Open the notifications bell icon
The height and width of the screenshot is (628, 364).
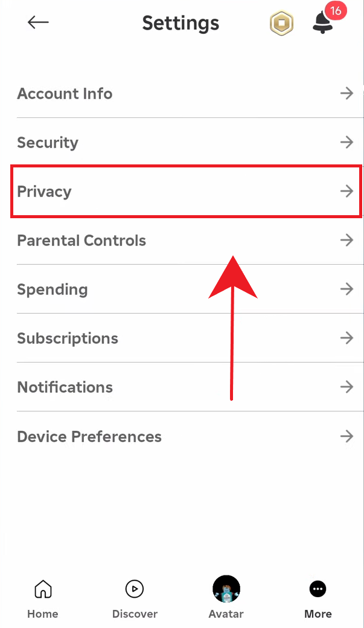(323, 24)
